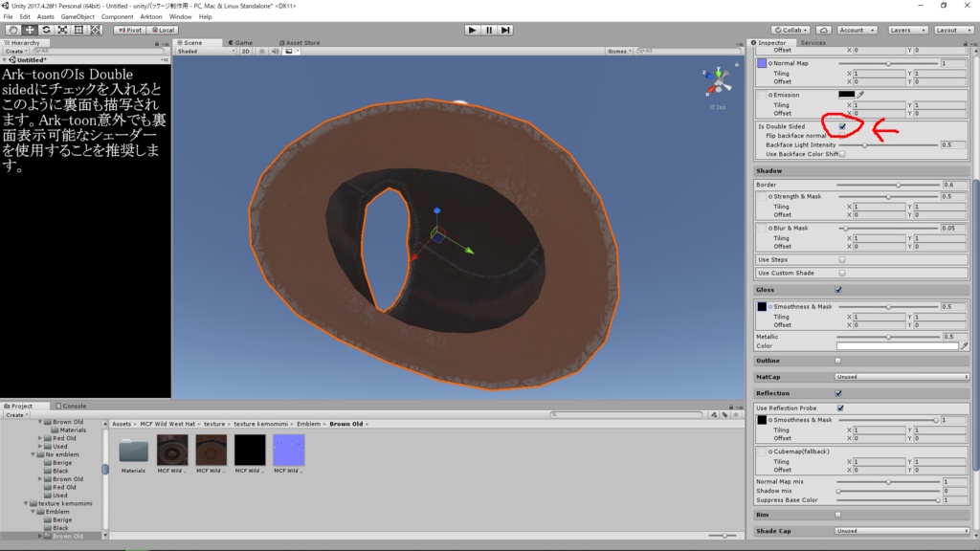
Task: Click the black Emission color swatch
Action: pos(846,95)
